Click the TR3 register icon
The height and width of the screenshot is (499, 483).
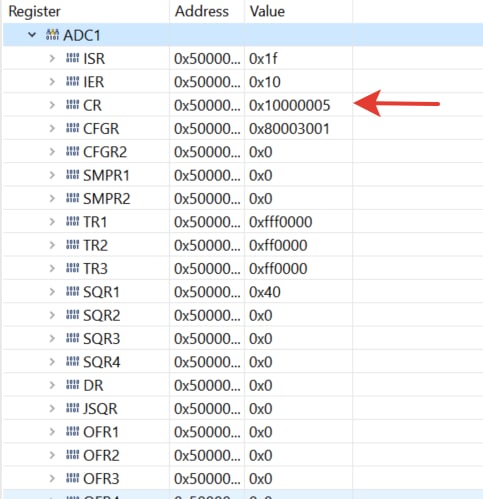[72, 268]
